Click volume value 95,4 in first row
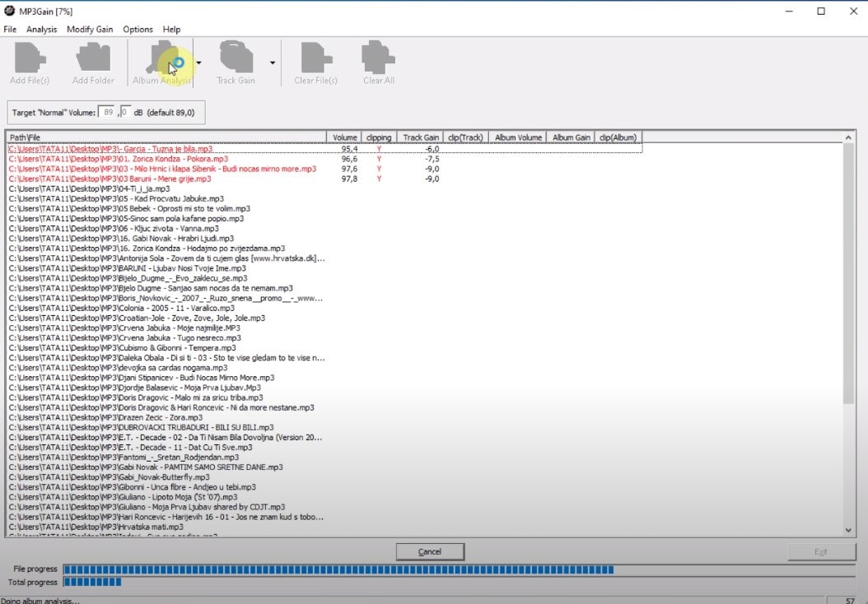The width and height of the screenshot is (868, 604). click(x=349, y=149)
